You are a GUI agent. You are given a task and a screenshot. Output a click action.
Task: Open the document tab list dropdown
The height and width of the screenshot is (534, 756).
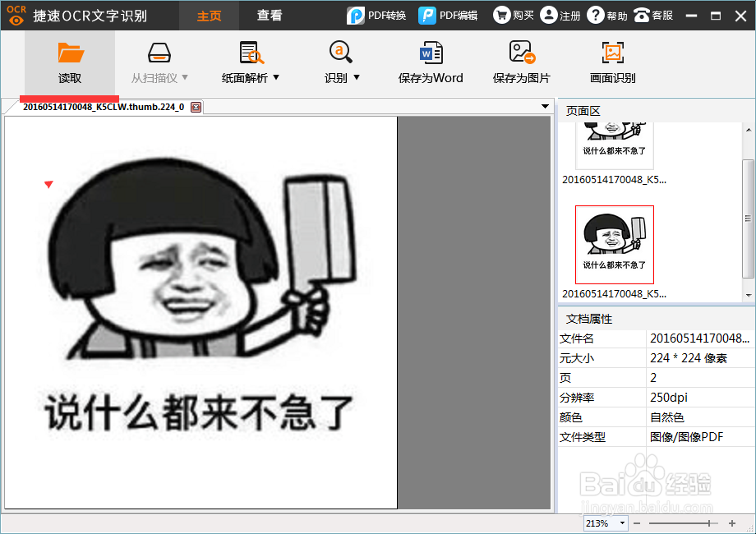coord(546,107)
